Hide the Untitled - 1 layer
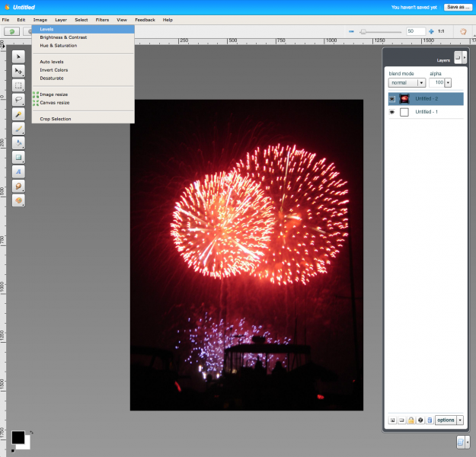Image resolution: width=476 pixels, height=457 pixels. [392, 112]
